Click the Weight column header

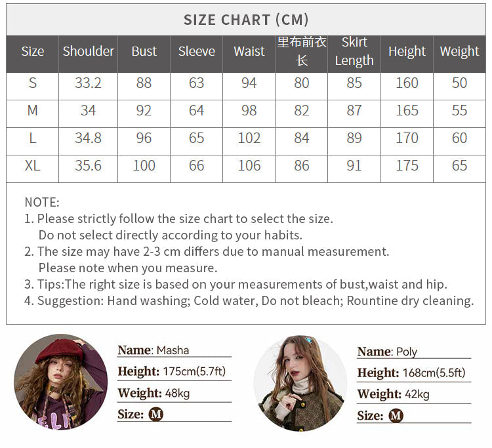click(459, 51)
